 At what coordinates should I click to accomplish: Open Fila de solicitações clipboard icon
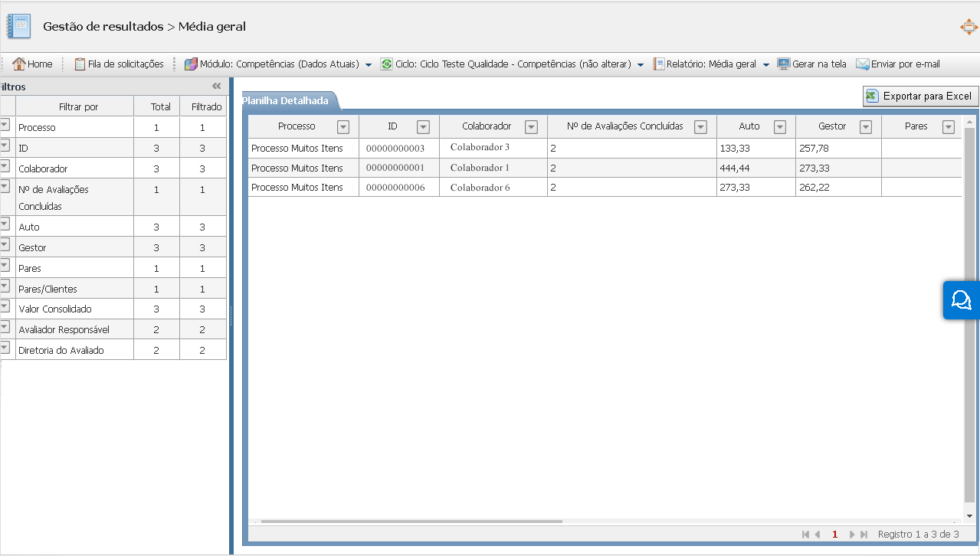[80, 64]
